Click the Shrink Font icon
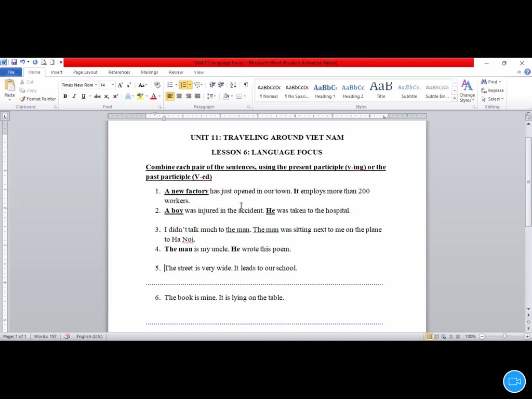The height and width of the screenshot is (399, 532). coord(129,85)
